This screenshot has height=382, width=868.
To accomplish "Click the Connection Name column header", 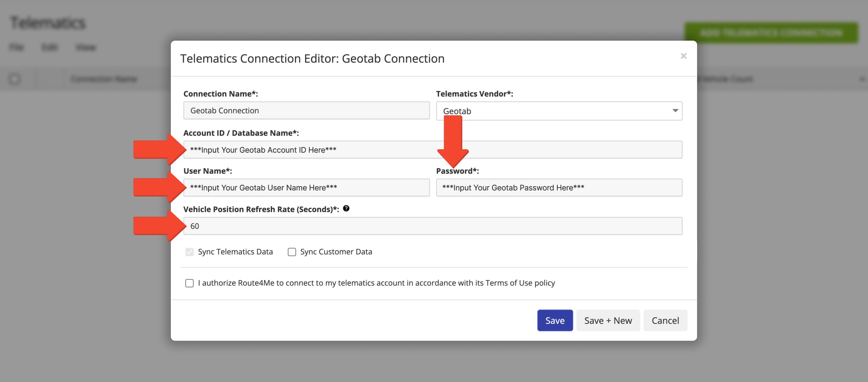I will 104,79.
